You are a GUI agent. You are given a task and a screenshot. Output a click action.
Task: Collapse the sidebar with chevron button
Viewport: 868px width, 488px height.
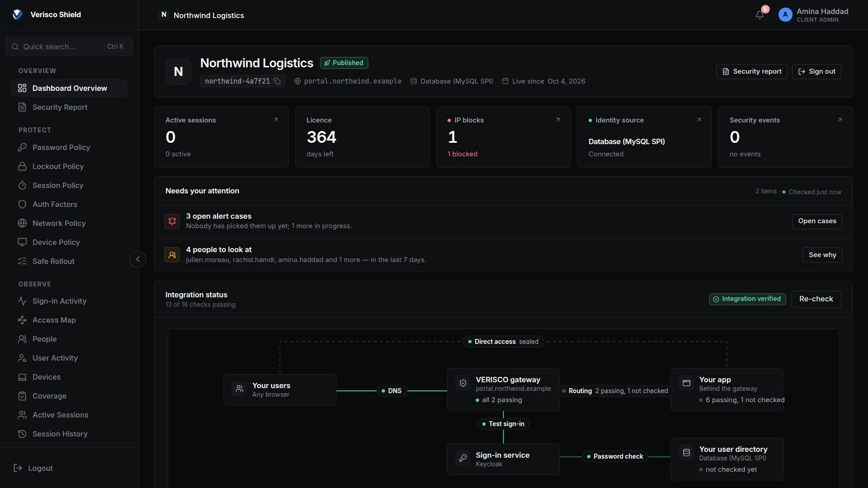pos(138,259)
